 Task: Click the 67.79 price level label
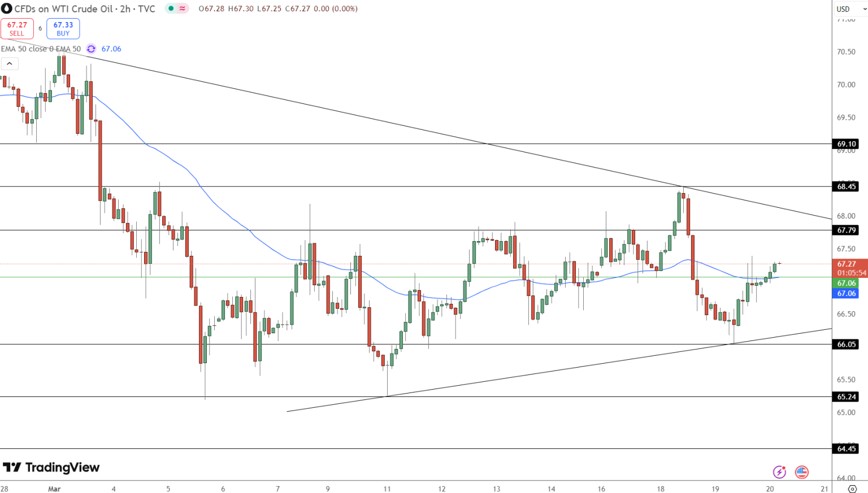click(x=847, y=230)
